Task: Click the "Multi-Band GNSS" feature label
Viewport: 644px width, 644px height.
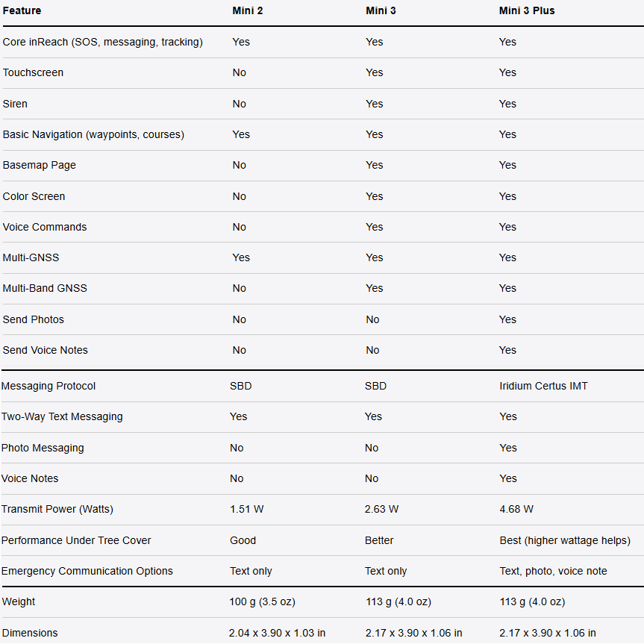Action: point(45,288)
